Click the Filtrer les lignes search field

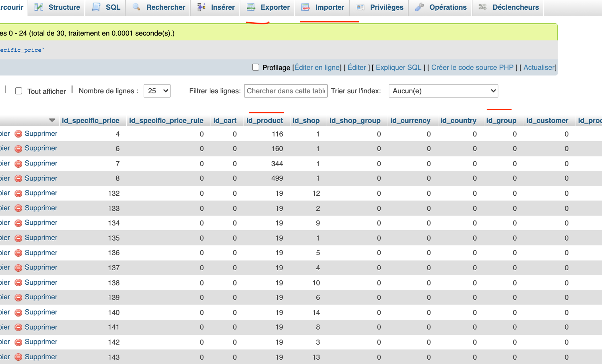286,91
